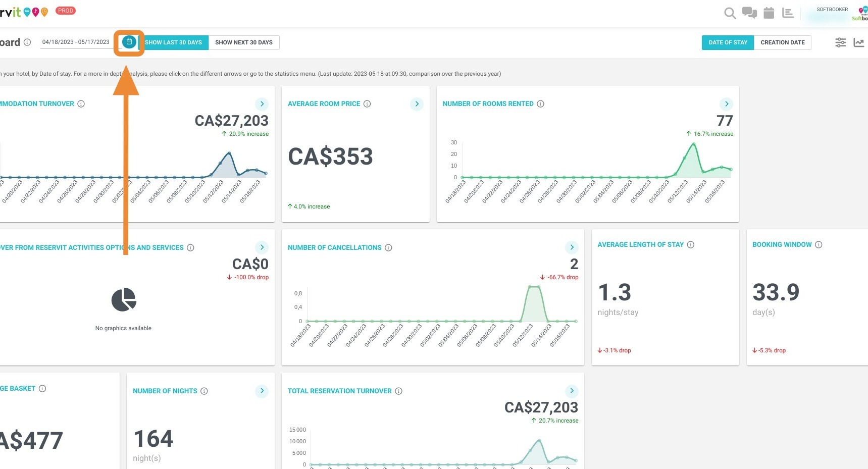868x469 pixels.
Task: Click the accommodation turnover chart peak
Action: coord(229,153)
